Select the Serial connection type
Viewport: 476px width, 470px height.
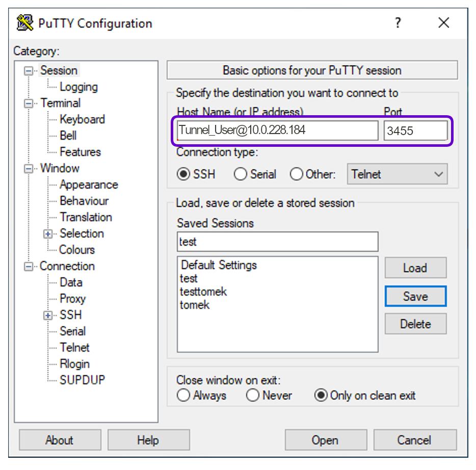tap(241, 174)
